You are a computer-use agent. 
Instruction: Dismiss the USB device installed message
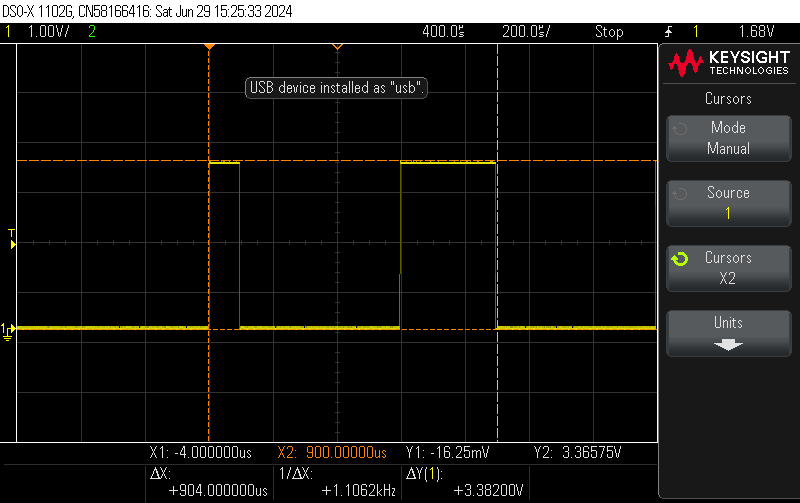click(x=336, y=88)
